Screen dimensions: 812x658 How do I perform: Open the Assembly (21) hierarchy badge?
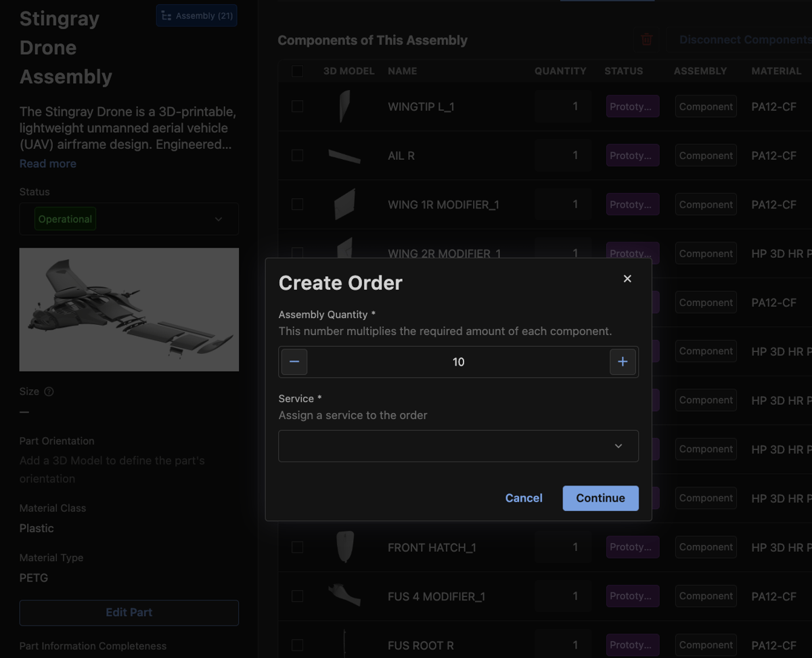[x=197, y=16]
